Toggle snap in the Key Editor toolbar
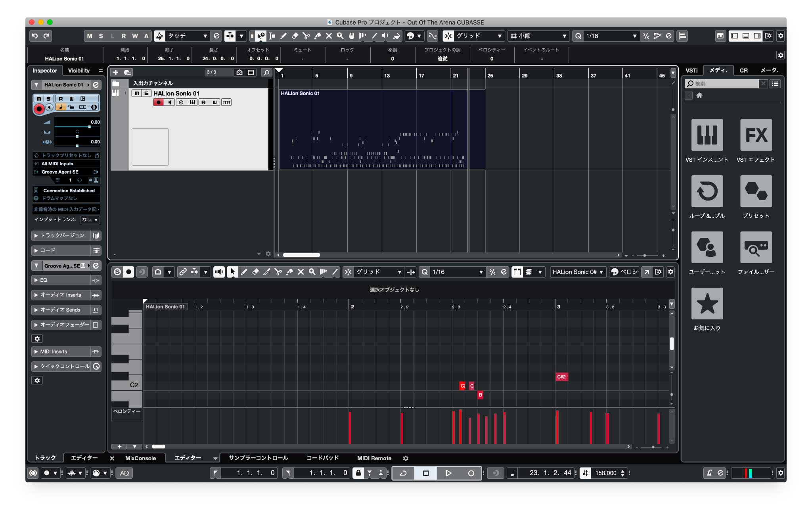Viewport: 812px width, 516px height. (x=348, y=272)
